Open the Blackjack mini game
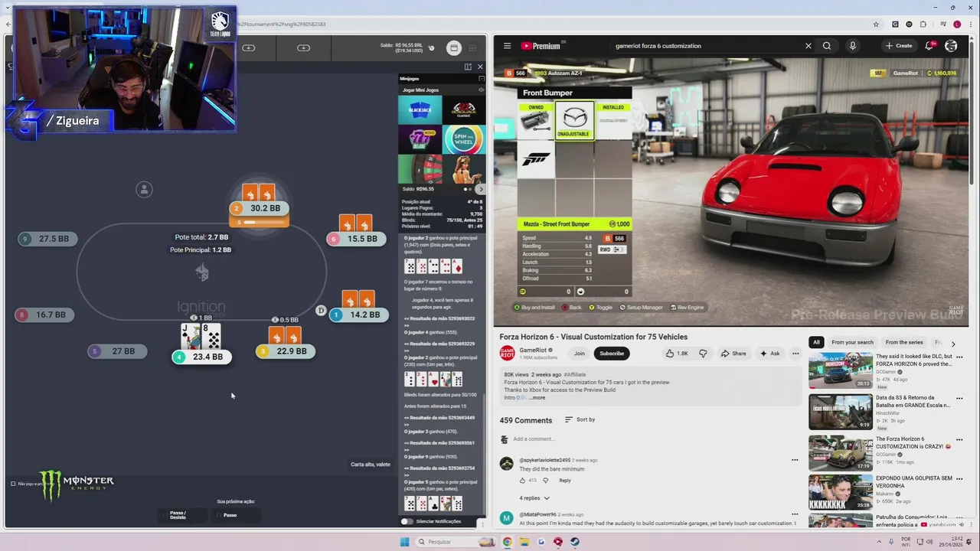Viewport: 980px width, 551px height. click(420, 109)
